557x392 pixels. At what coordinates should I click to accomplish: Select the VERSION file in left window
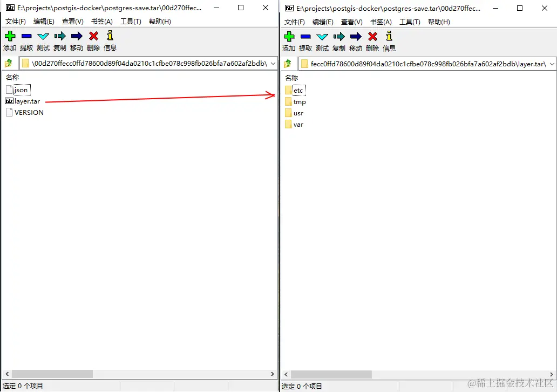pos(29,112)
